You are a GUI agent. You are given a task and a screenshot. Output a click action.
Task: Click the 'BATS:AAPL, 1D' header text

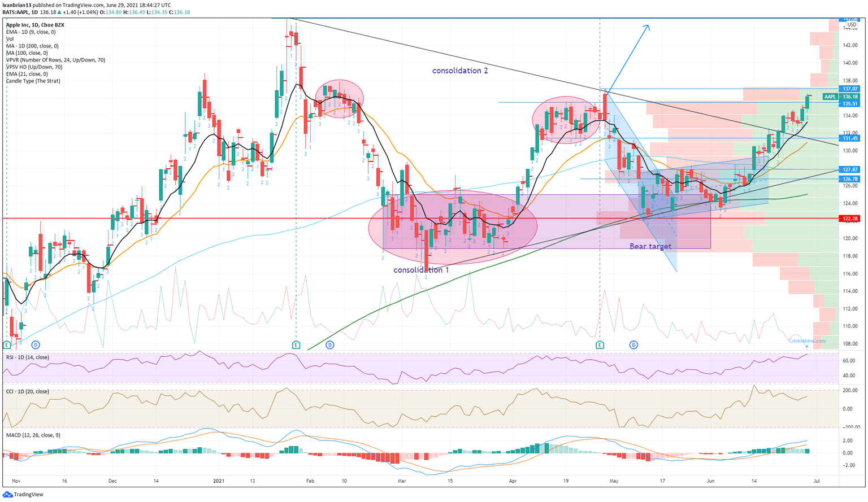click(20, 12)
